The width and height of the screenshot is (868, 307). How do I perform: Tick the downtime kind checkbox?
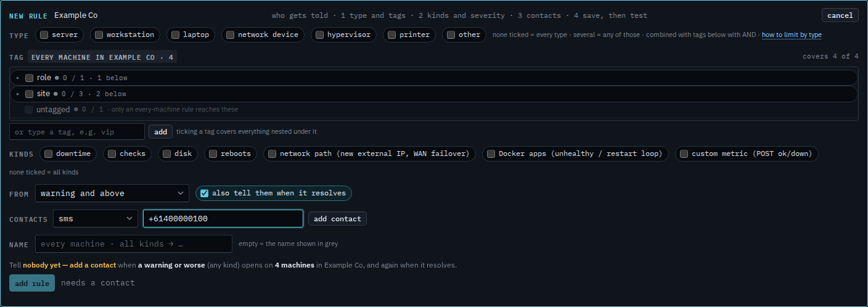48,154
